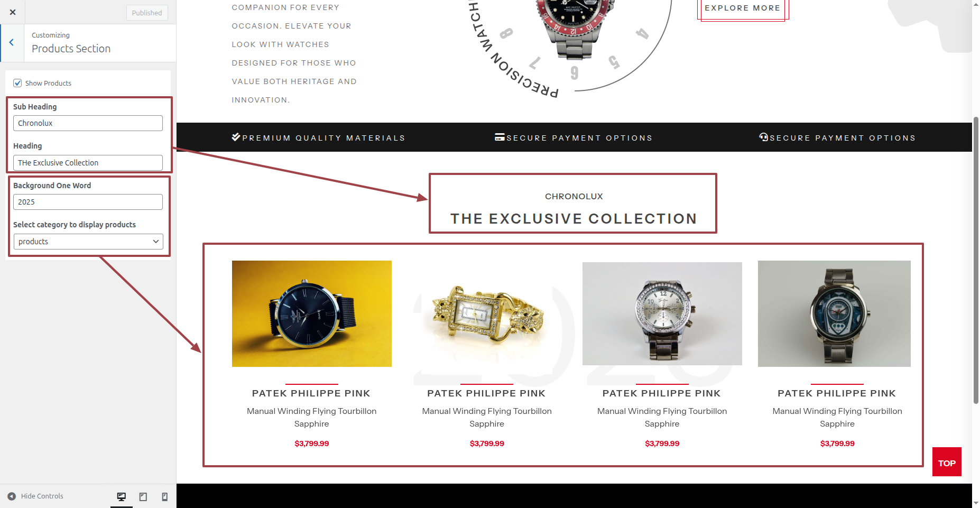Click the card icon beside Secure Payment Options
The image size is (980, 508).
click(500, 137)
